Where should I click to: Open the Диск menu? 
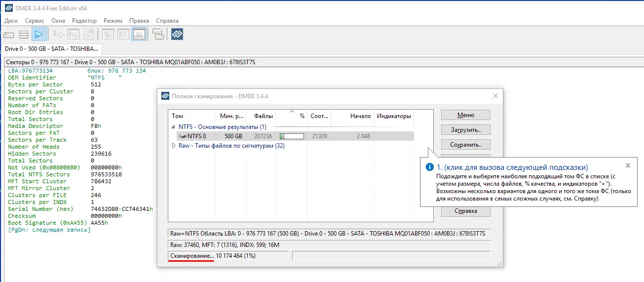(x=11, y=21)
